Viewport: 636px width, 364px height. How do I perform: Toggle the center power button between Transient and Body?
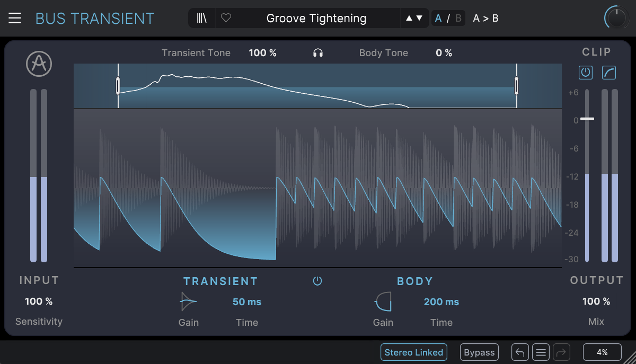(x=317, y=281)
